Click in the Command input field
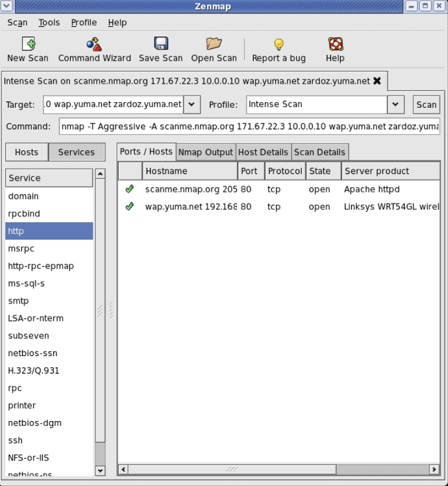448x486 pixels. pyautogui.click(x=249, y=127)
